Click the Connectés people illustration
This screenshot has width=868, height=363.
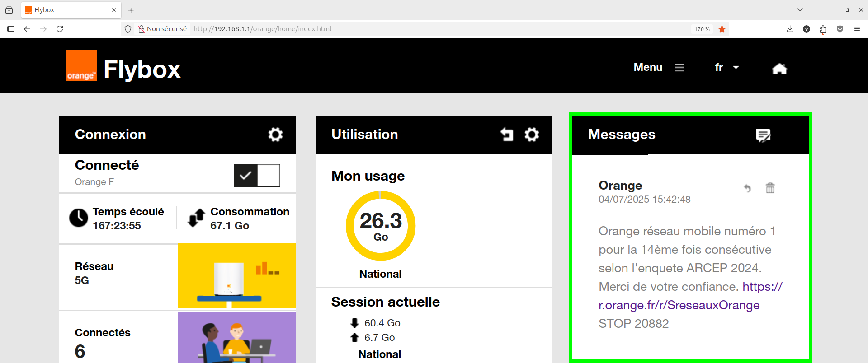(236, 337)
